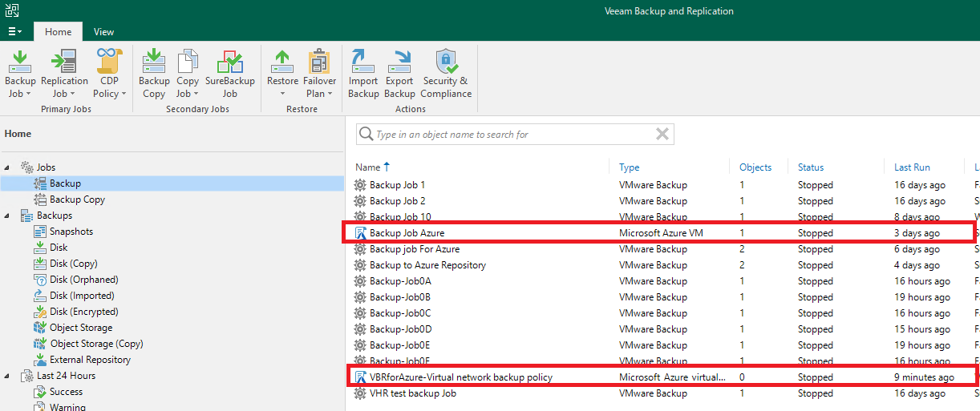
Task: Select the Backup Job 2 row
Action: pos(661,201)
